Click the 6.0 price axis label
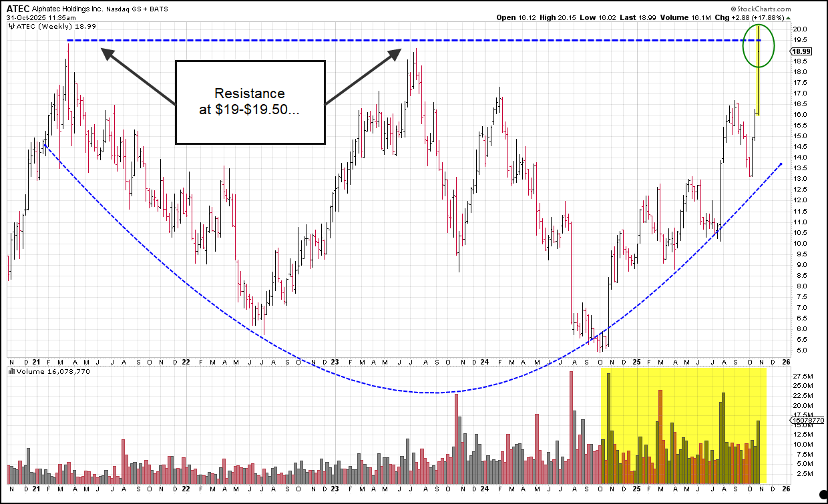 pyautogui.click(x=801, y=328)
